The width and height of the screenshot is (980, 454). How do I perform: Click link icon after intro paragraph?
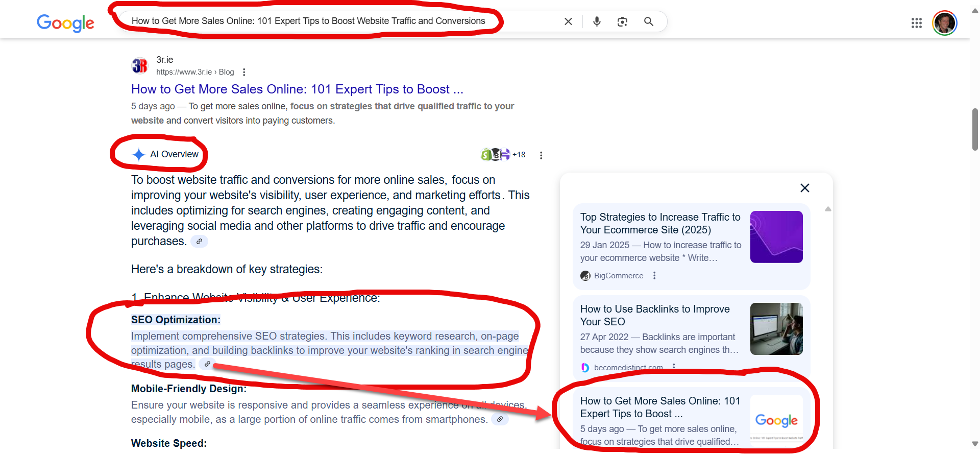pyautogui.click(x=199, y=242)
